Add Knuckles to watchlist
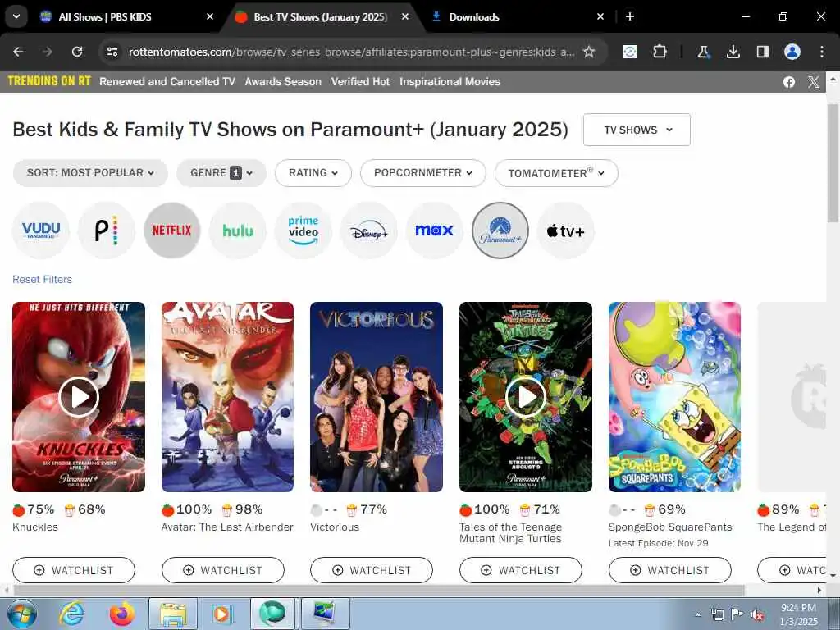840x630 pixels. click(74, 570)
